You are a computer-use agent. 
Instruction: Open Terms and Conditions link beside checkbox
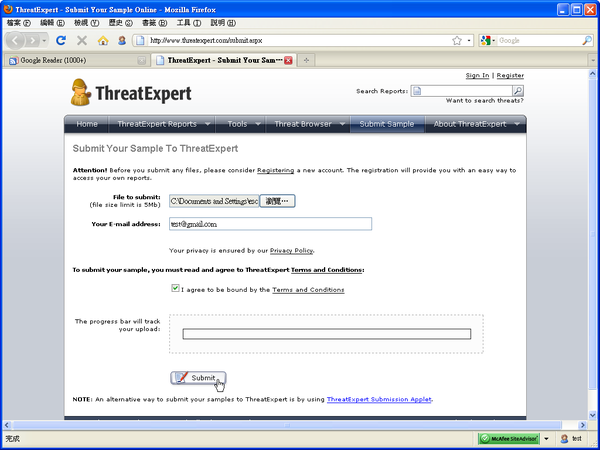(308, 290)
